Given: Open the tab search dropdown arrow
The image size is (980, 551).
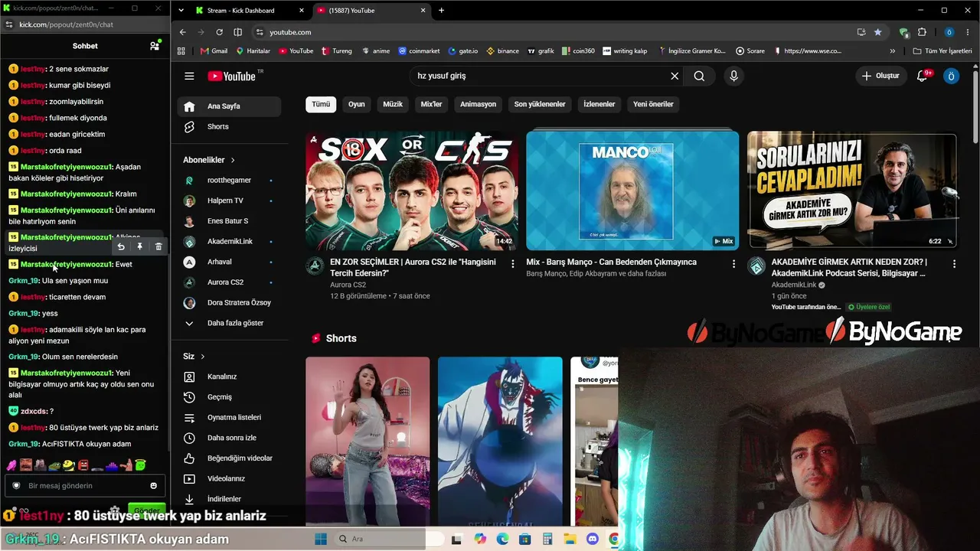Looking at the screenshot, I should tap(181, 11).
